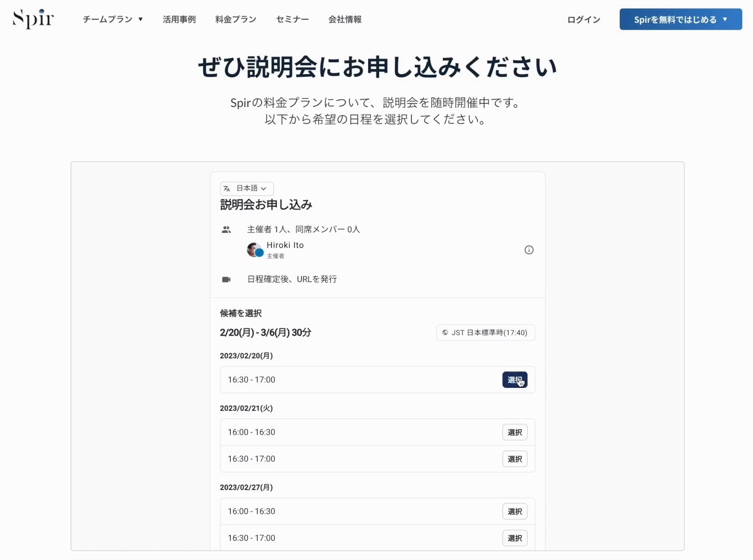753x560 pixels.
Task: Click the ログイン link
Action: (x=584, y=20)
